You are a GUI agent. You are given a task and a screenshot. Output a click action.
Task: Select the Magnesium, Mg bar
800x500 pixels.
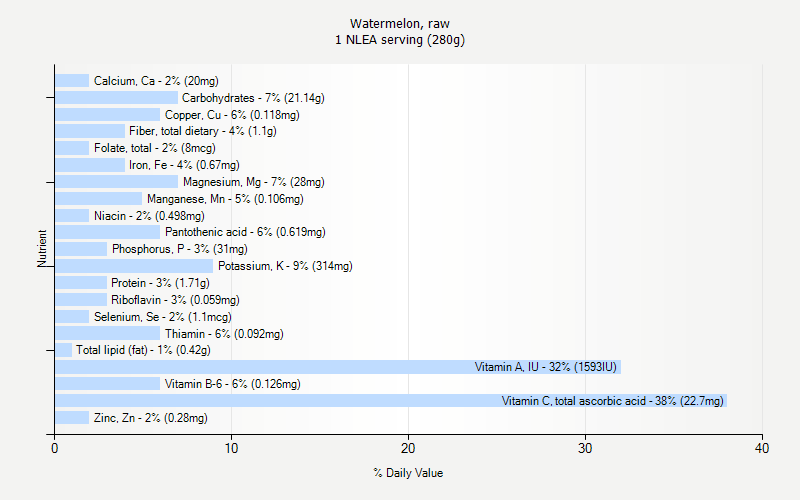pos(116,182)
